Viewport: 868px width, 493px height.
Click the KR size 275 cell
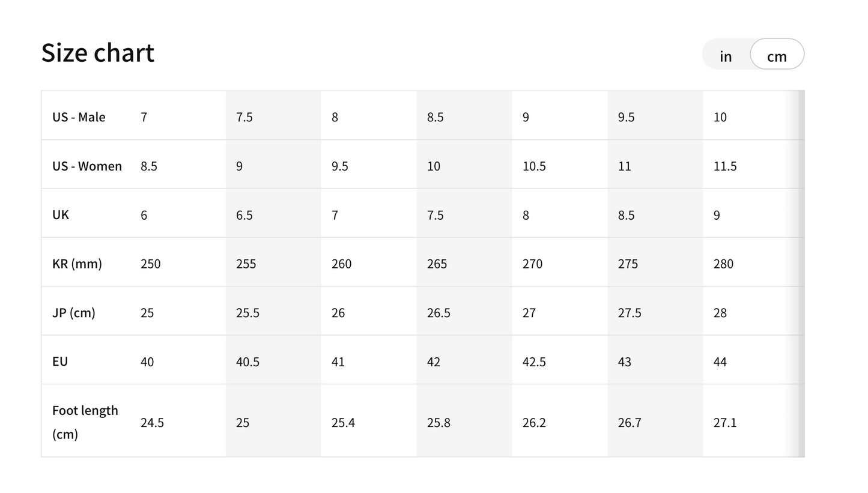pyautogui.click(x=655, y=263)
